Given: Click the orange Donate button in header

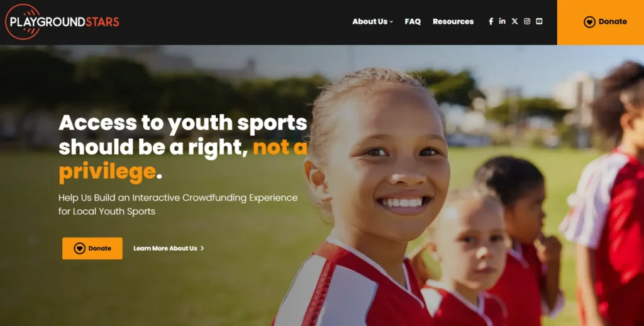Looking at the screenshot, I should pos(601,22).
